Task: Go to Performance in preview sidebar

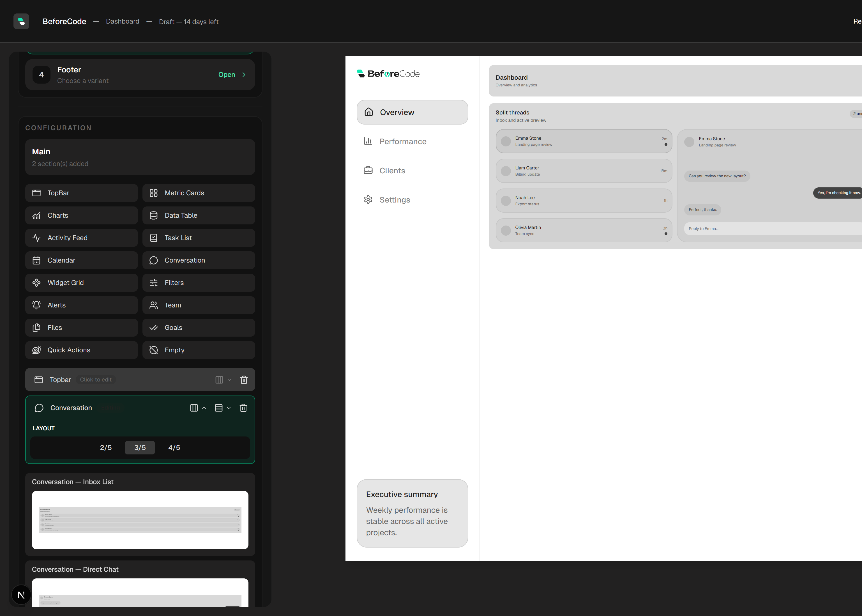Action: pyautogui.click(x=412, y=141)
